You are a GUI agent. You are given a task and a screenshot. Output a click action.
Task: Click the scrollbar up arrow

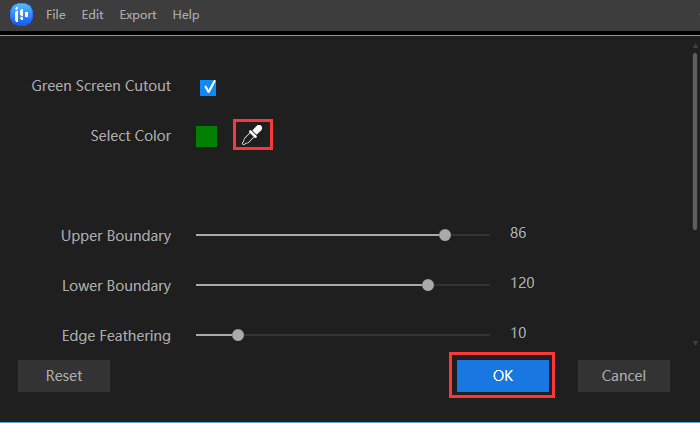point(695,46)
